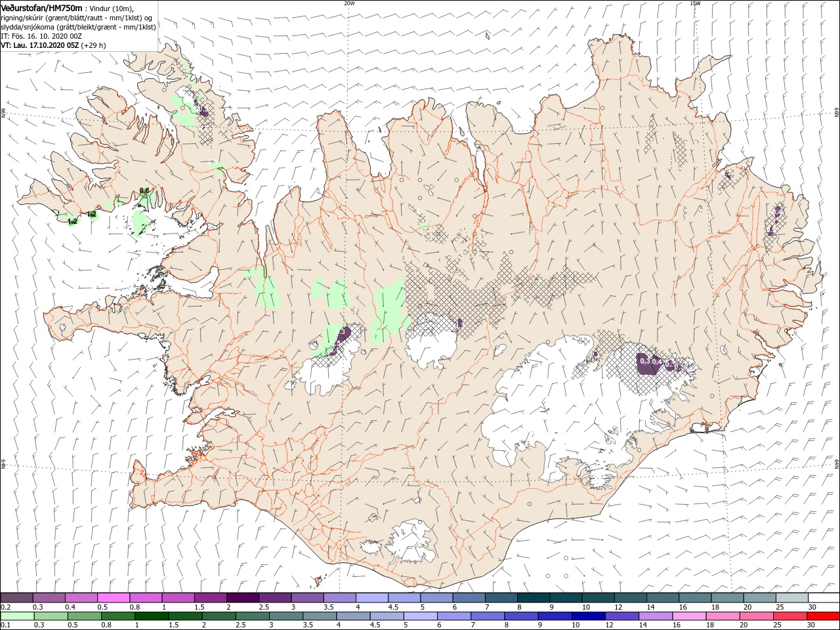Choose the 12 swatch in the rain legend row
Screen dimensions: 840x630
pos(621,616)
